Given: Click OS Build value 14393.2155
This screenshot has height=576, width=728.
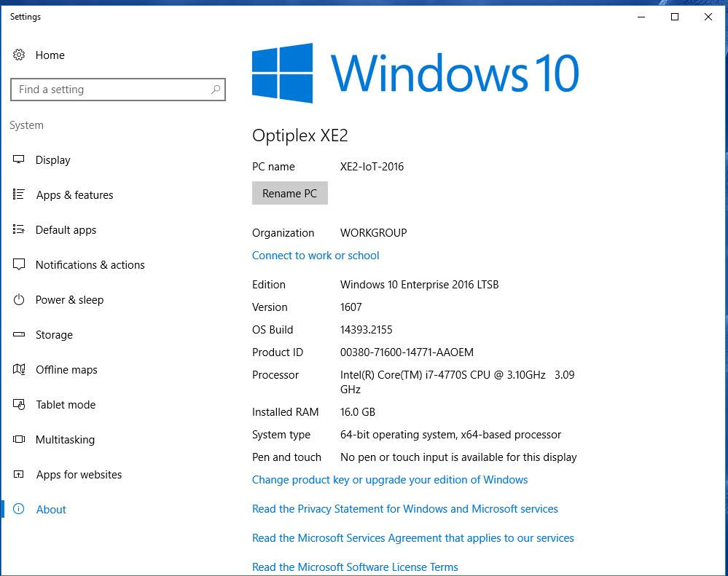Looking at the screenshot, I should pyautogui.click(x=366, y=330).
